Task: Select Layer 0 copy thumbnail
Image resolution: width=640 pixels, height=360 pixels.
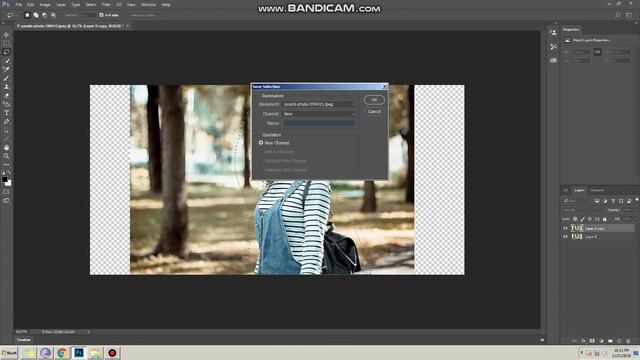Action: 577,228
